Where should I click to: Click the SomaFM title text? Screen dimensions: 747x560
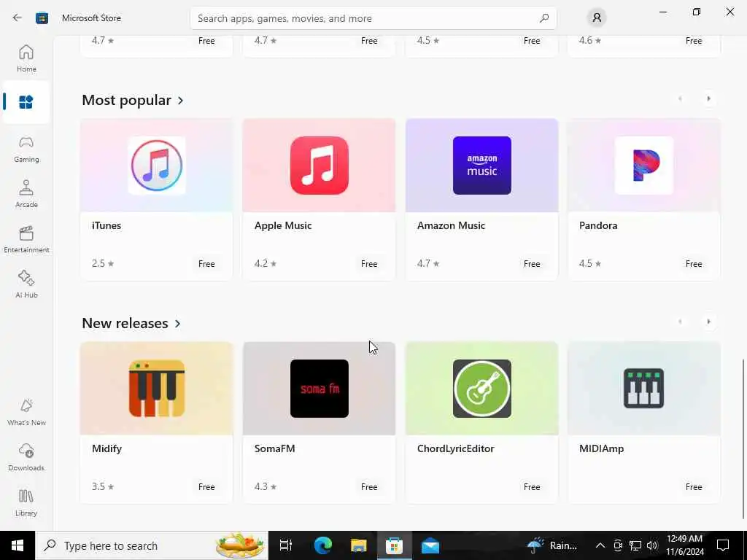[x=274, y=448]
